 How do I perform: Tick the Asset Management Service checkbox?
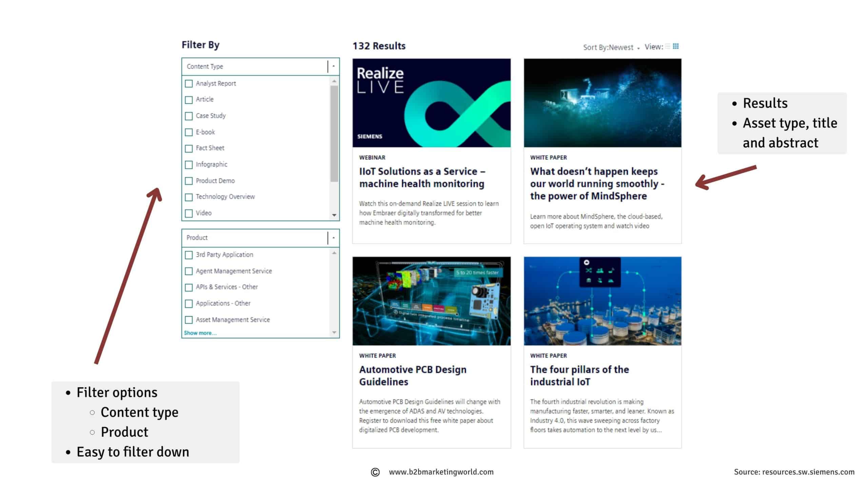click(x=189, y=320)
